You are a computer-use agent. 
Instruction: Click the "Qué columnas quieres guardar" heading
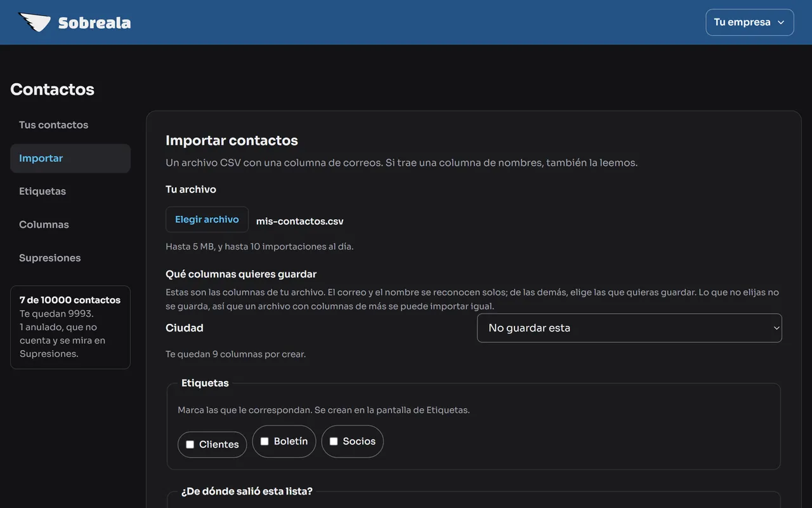[241, 274]
